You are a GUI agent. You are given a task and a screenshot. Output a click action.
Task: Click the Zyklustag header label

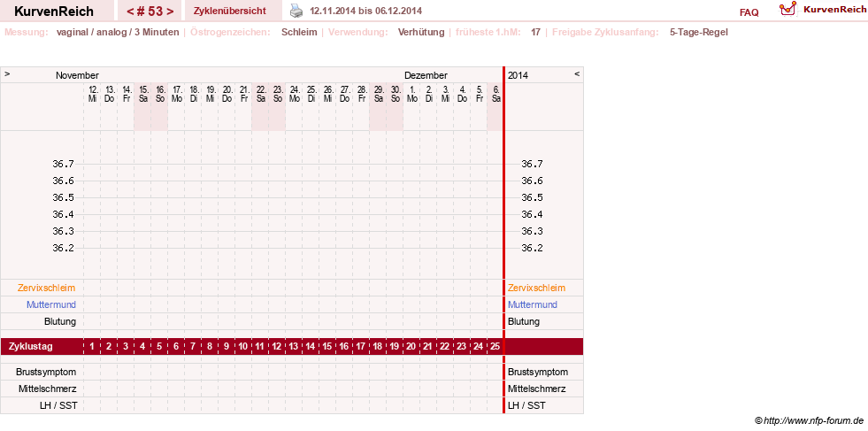point(31,347)
